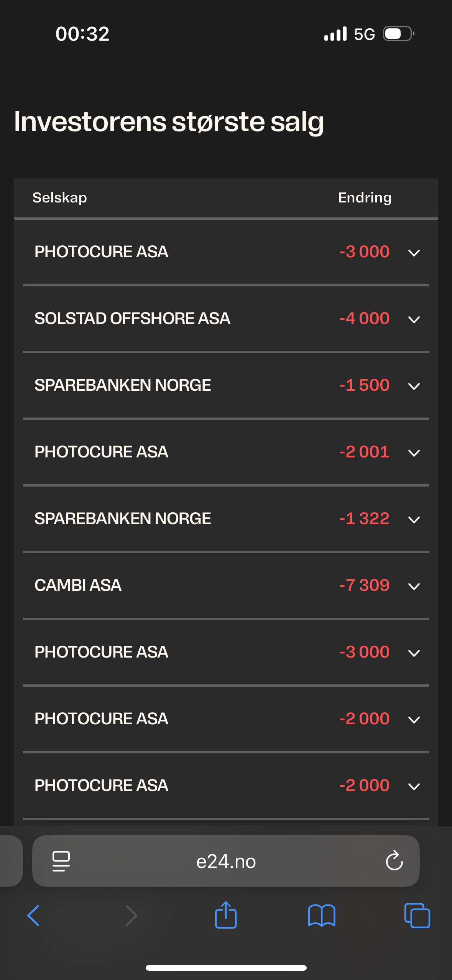Select the Selskap column header
The width and height of the screenshot is (452, 980).
click(x=59, y=197)
